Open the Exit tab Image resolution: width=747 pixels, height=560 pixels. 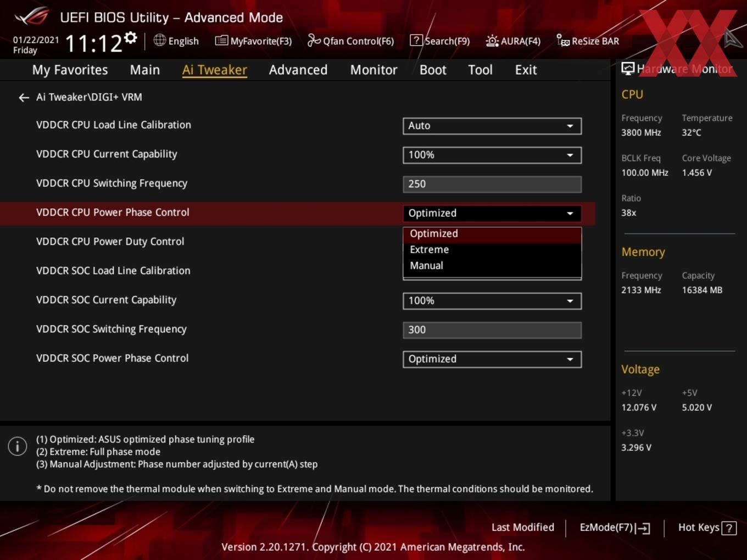pos(526,70)
